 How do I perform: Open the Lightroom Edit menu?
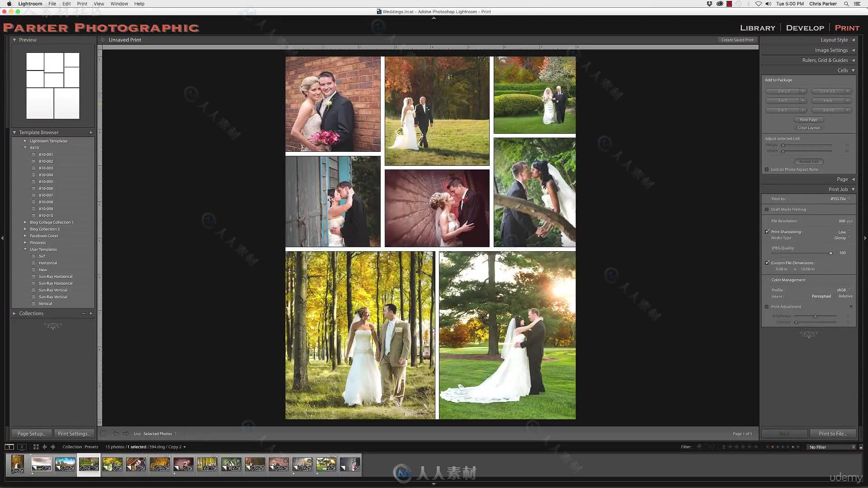(66, 4)
